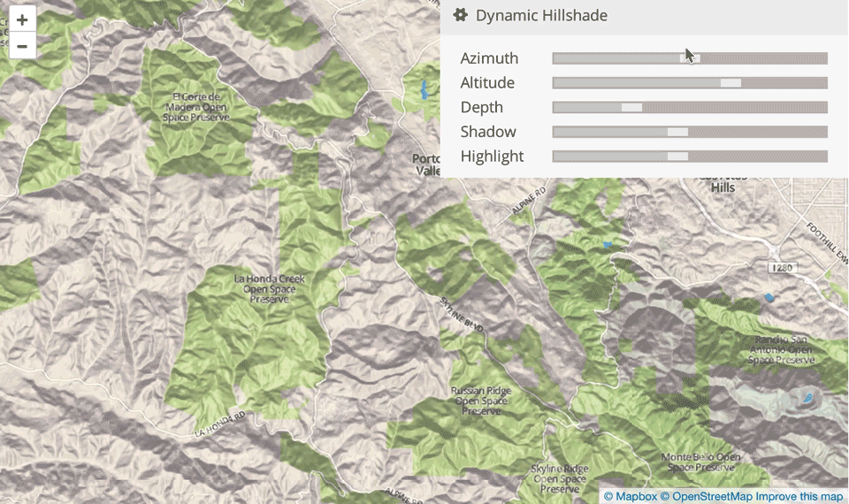Image resolution: width=849 pixels, height=504 pixels.
Task: Zoom in with the plus button
Action: point(22,20)
